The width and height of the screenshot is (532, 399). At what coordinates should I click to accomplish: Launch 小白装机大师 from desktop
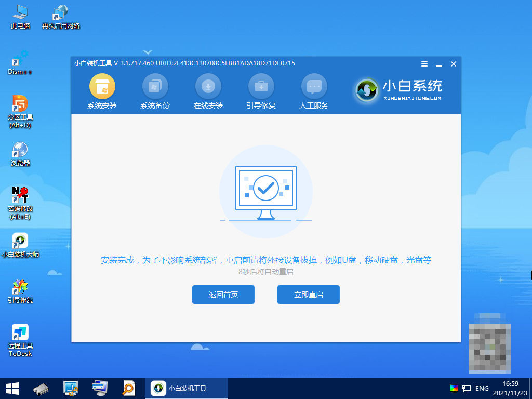pos(20,244)
